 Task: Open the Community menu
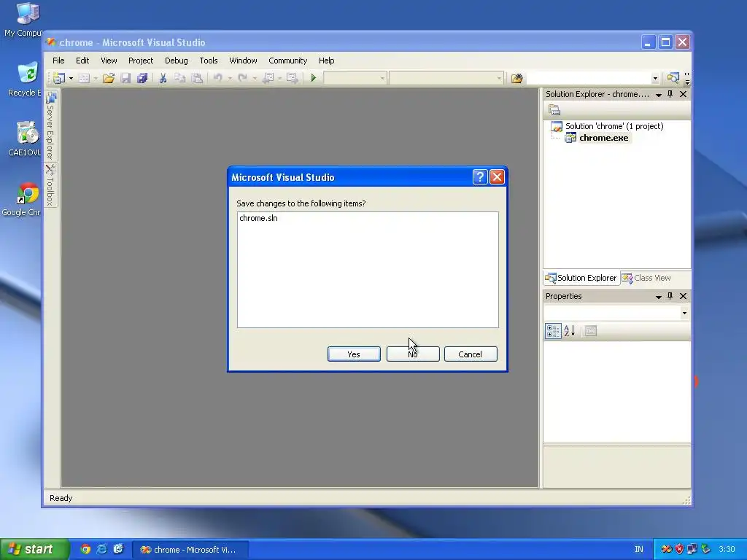pos(287,61)
